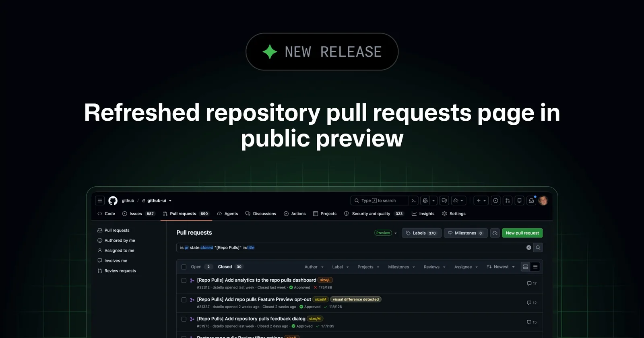The width and height of the screenshot is (644, 338).
Task: Check the feedback dialog pull request checkbox
Action: [184, 319]
